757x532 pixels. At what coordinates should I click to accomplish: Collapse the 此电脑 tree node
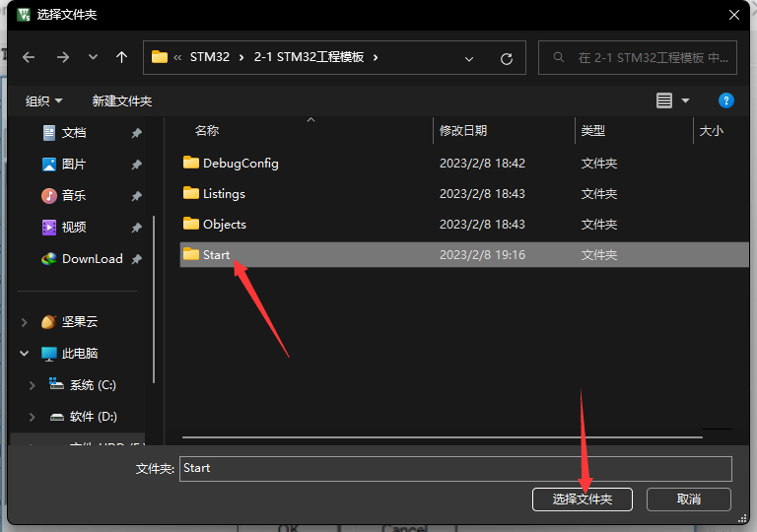[x=25, y=354]
